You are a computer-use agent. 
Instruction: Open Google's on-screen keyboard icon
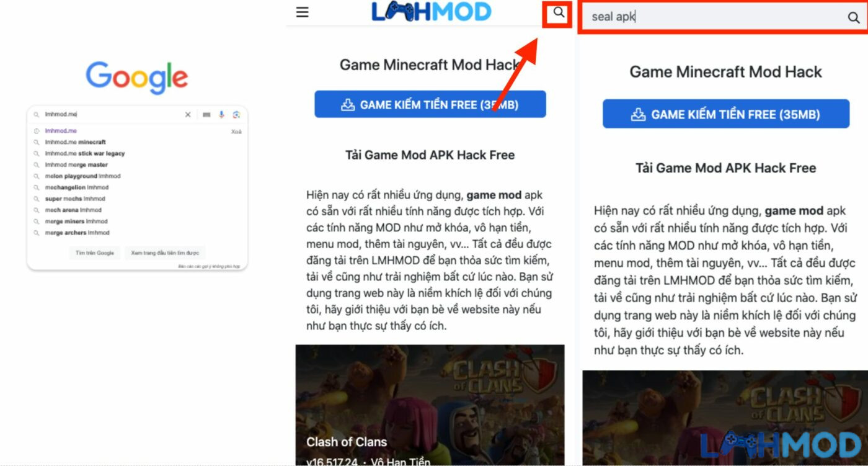[206, 115]
